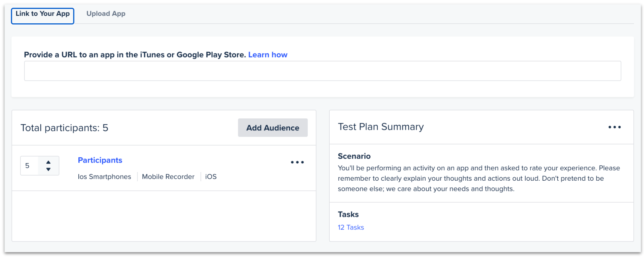Open the Participants audience link
Viewport: 644px width, 259px height.
point(100,160)
